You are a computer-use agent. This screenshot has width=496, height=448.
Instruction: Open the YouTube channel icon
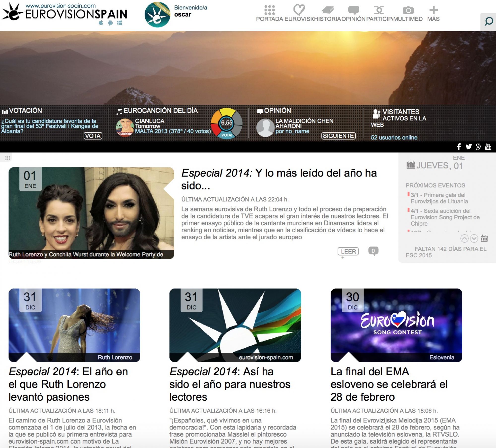click(x=488, y=146)
